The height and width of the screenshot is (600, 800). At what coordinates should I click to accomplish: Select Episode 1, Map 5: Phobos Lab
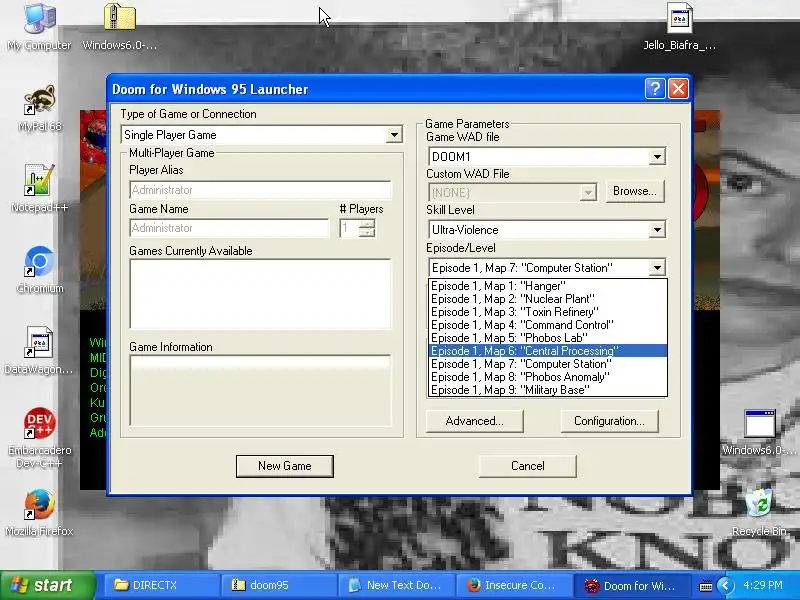pyautogui.click(x=547, y=338)
